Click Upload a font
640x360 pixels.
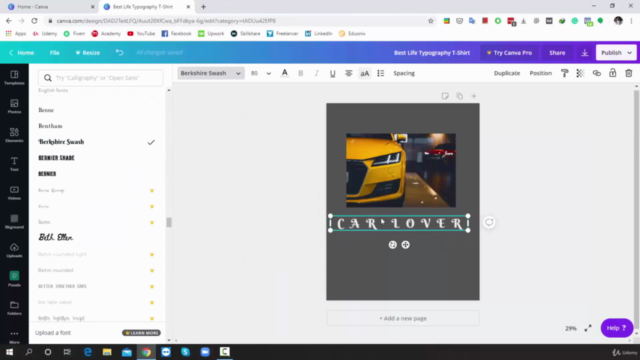click(x=53, y=333)
